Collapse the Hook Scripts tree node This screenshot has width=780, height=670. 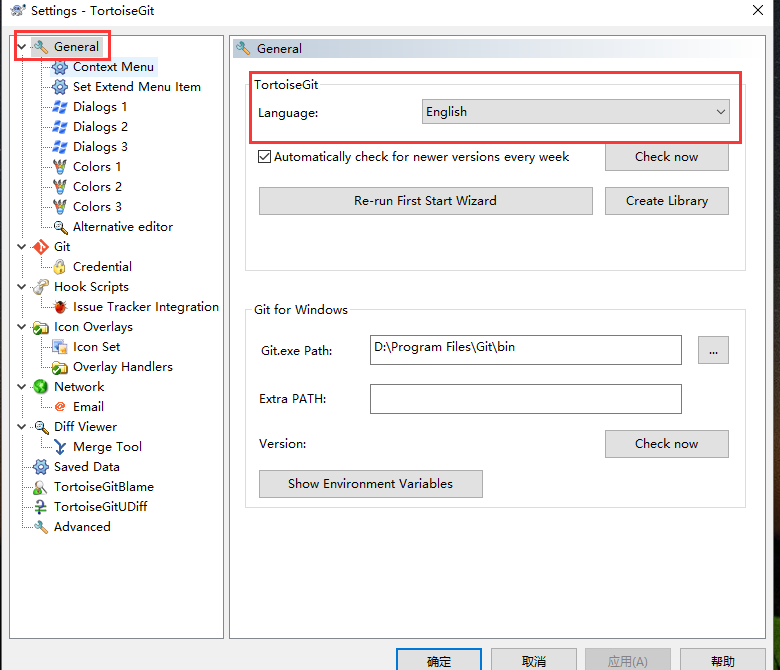point(21,287)
